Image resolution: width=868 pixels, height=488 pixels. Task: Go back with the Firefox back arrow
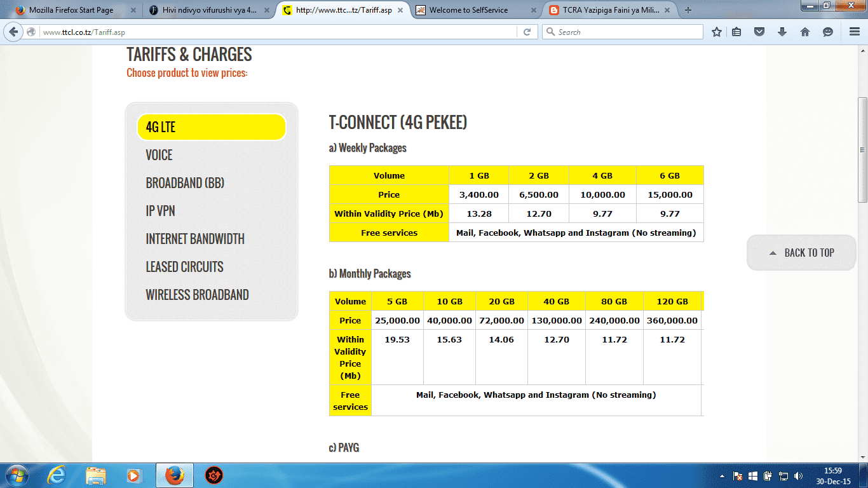click(14, 32)
